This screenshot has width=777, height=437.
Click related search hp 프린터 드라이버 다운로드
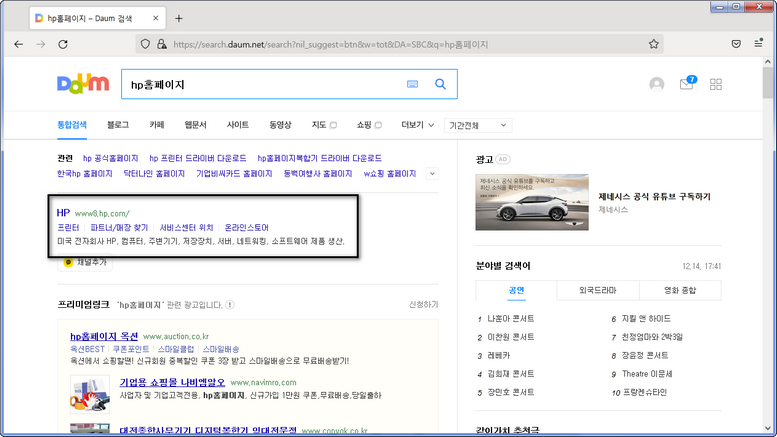coord(198,158)
